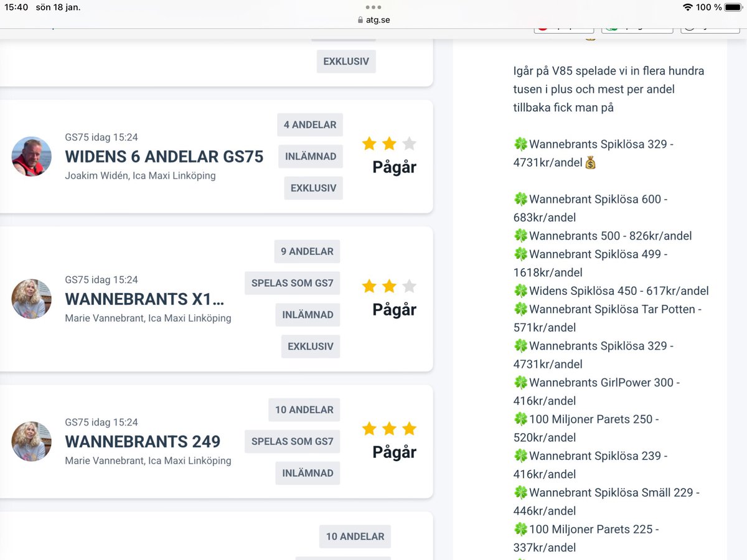Click SPELAS SOM GS7 on WANNEBRANTS X1 card

[x=293, y=283]
